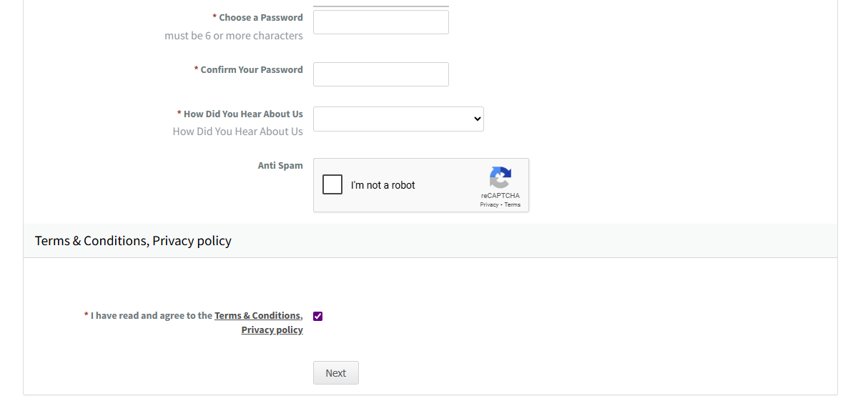Focus the Confirm Your Password field
The width and height of the screenshot is (868, 401).
381,74
